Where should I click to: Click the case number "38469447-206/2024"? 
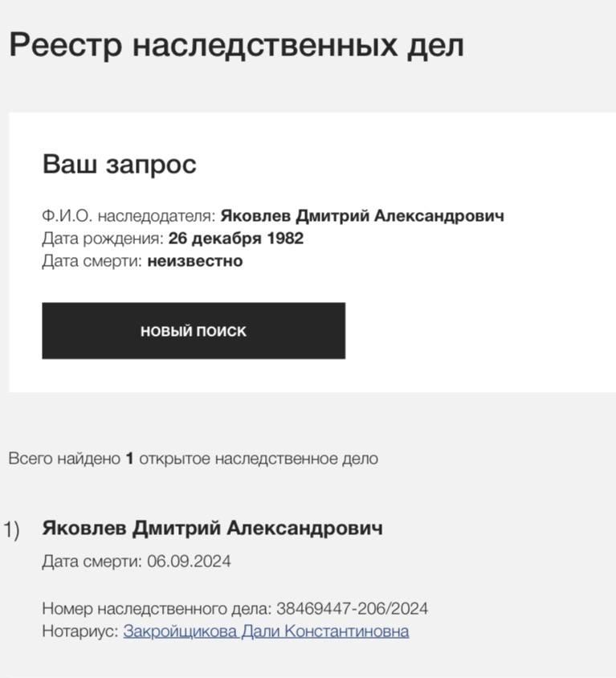(353, 609)
